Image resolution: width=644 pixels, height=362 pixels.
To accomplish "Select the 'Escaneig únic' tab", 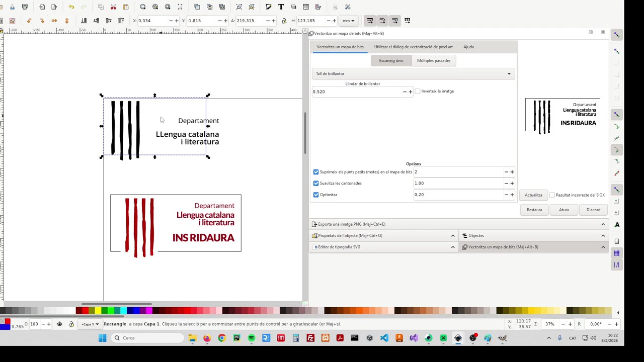I will pyautogui.click(x=391, y=61).
